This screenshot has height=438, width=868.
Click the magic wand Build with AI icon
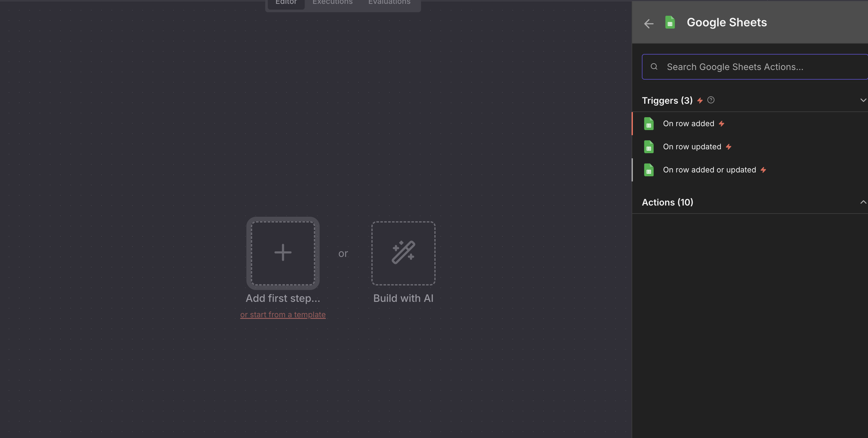tap(403, 253)
